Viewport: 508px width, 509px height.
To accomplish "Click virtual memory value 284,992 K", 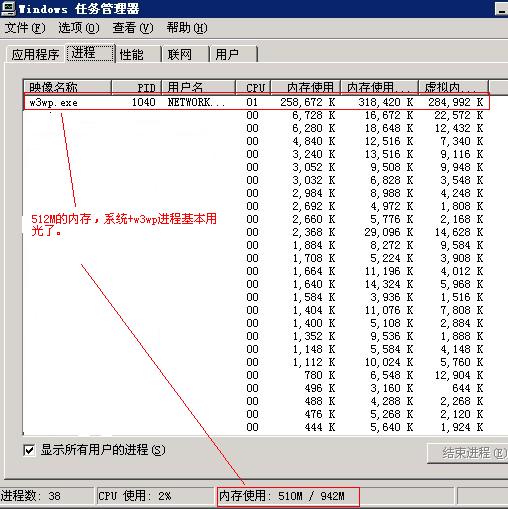I will point(456,102).
